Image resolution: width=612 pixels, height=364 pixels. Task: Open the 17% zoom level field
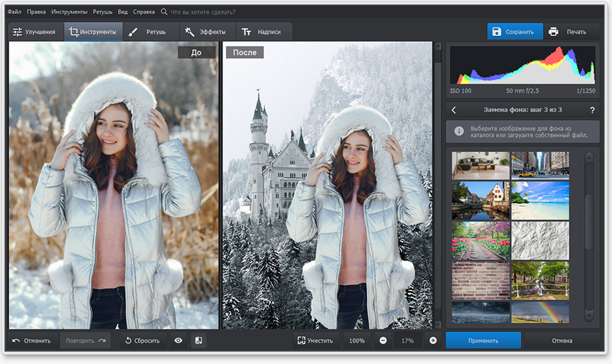pyautogui.click(x=407, y=341)
